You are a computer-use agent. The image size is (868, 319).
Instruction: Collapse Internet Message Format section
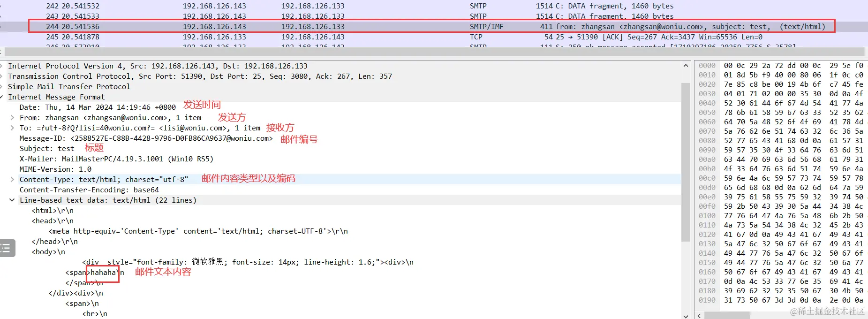(2, 97)
